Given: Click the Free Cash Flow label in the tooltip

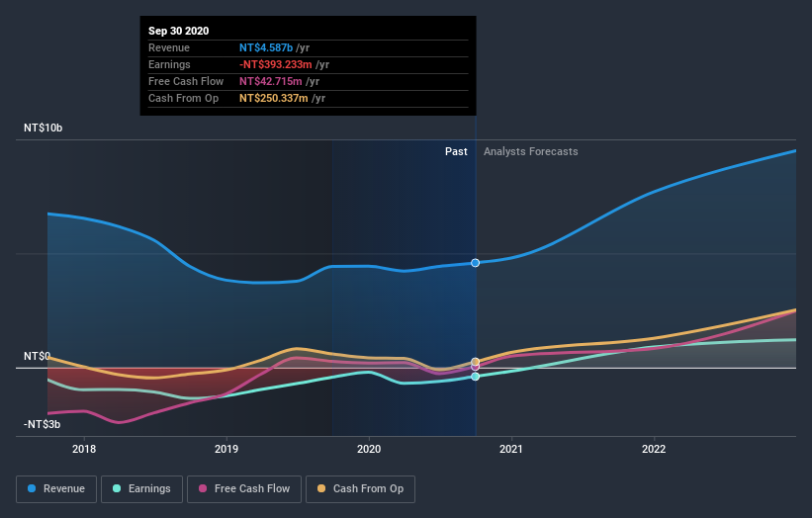Looking at the screenshot, I should 186,81.
